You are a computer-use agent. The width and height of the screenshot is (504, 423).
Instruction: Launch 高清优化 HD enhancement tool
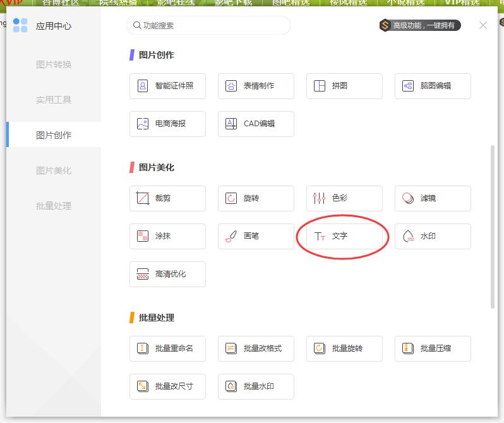pos(167,274)
